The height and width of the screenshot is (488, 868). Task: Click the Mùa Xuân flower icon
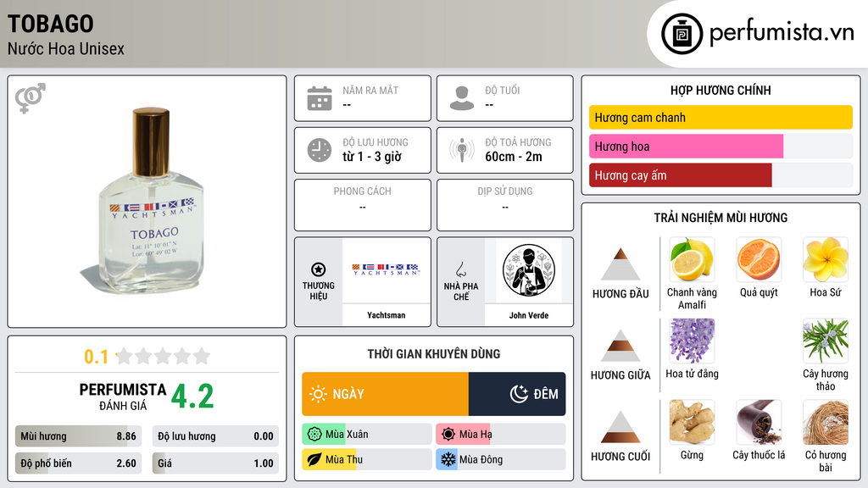pyautogui.click(x=314, y=434)
